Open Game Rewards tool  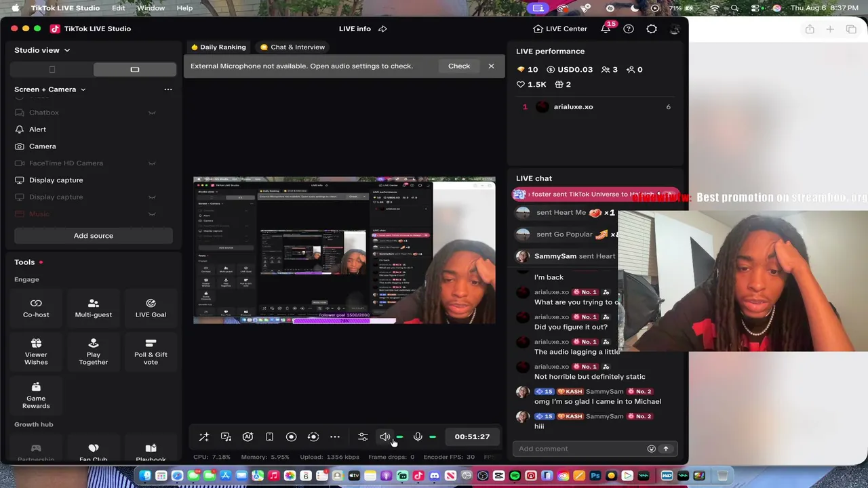36,395
